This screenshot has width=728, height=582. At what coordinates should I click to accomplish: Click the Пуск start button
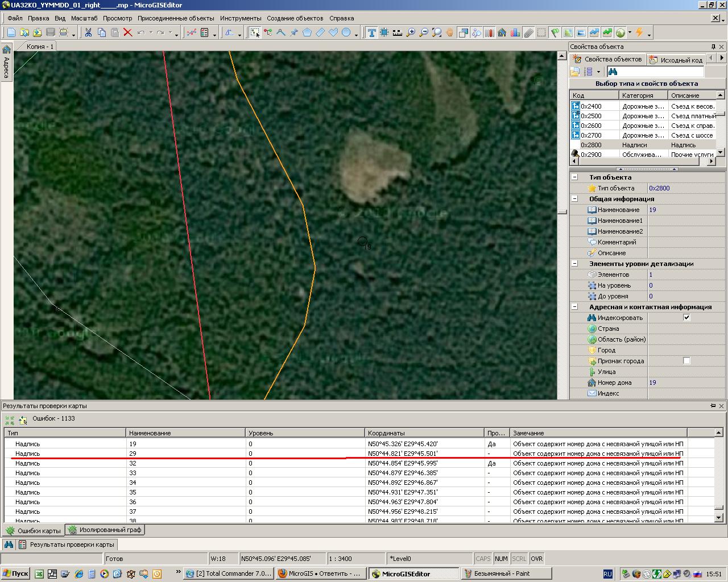15,573
